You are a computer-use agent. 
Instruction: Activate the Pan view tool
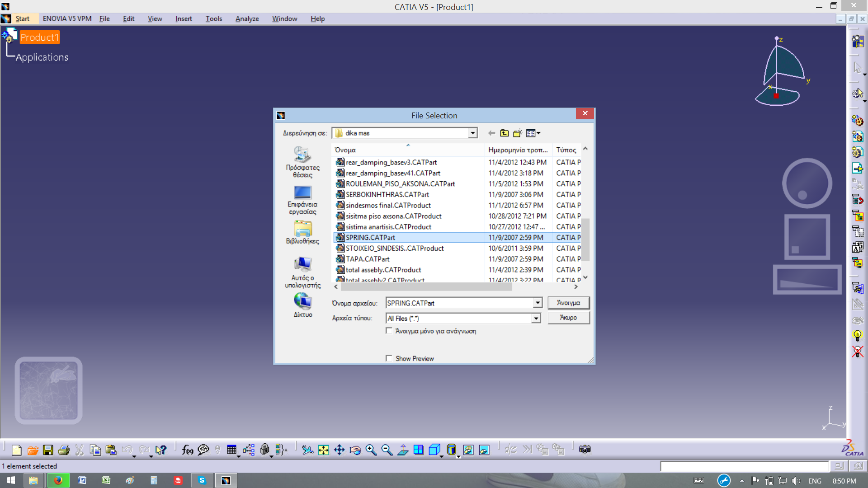tap(339, 450)
